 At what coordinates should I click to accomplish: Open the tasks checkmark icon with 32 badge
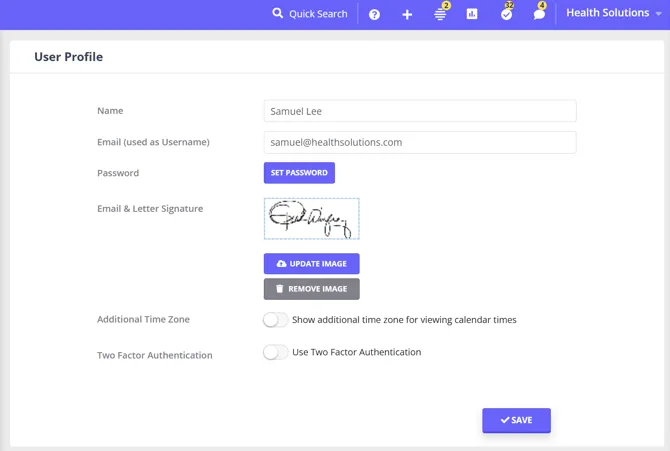(507, 15)
